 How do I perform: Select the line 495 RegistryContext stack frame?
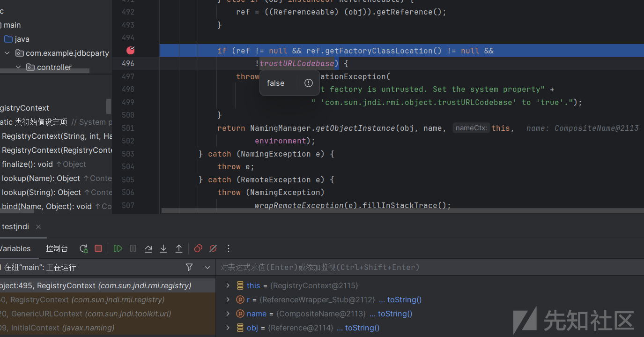[x=108, y=285]
